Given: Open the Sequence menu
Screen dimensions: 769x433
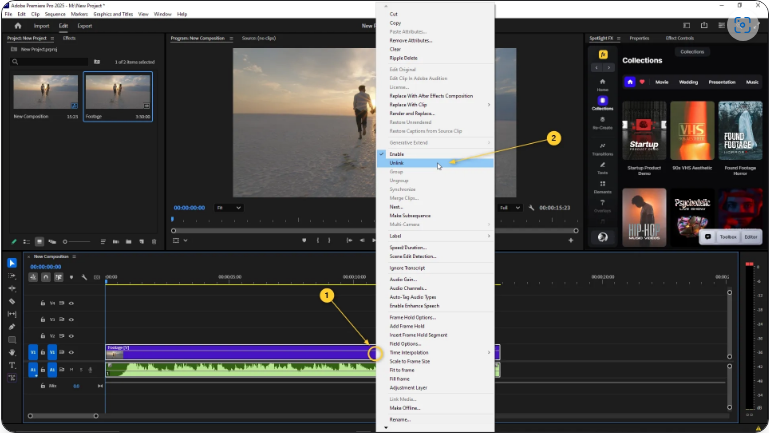Looking at the screenshot, I should click(x=55, y=14).
